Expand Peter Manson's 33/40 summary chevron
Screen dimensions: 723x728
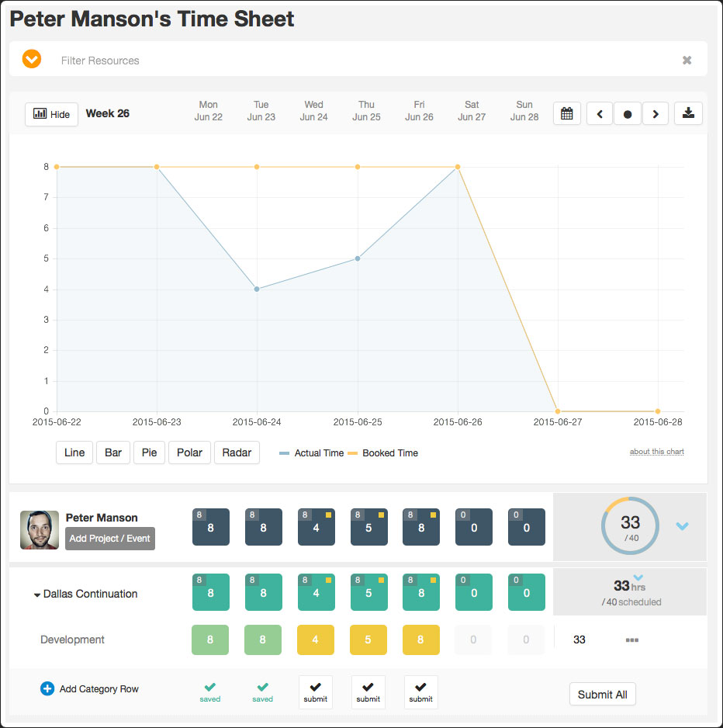682,526
